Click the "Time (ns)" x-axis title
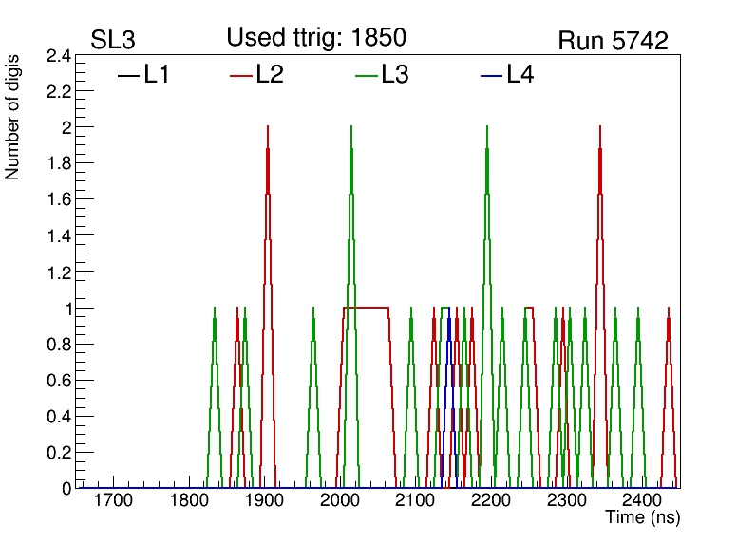The height and width of the screenshot is (543, 756). tap(642, 518)
